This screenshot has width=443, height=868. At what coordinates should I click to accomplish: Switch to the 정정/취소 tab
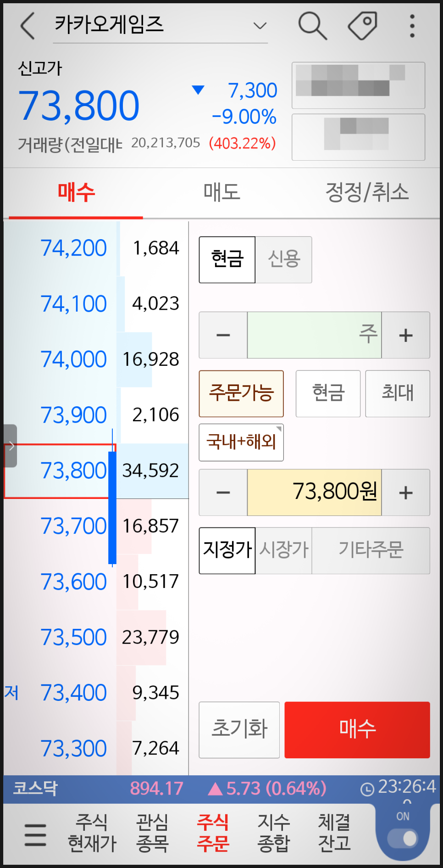tap(367, 192)
